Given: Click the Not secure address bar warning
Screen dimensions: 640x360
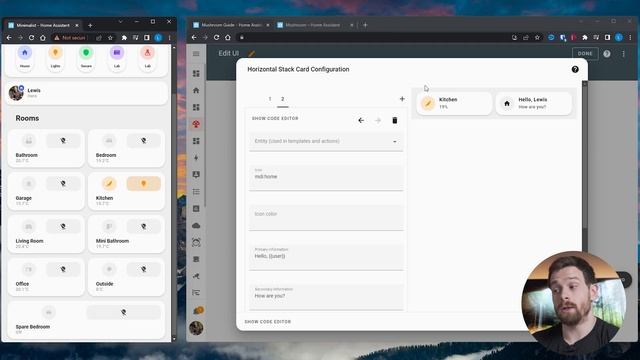Looking at the screenshot, I should pos(70,38).
